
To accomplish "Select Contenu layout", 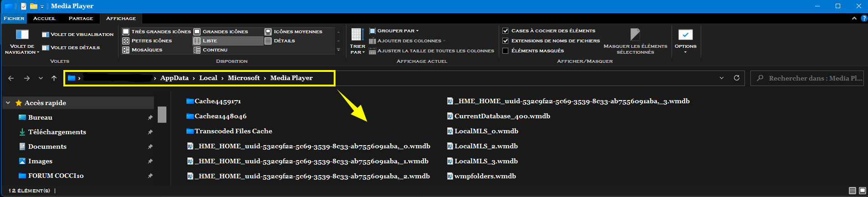I will pos(211,50).
